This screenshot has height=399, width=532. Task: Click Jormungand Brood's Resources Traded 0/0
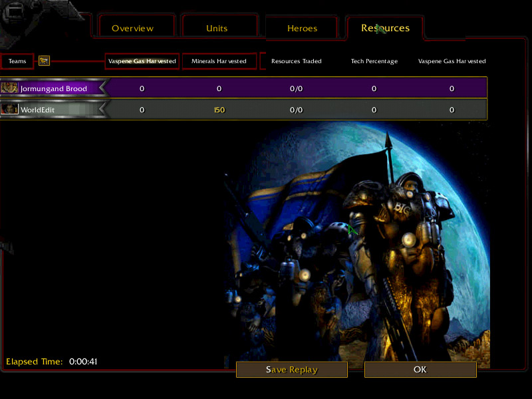click(x=296, y=88)
